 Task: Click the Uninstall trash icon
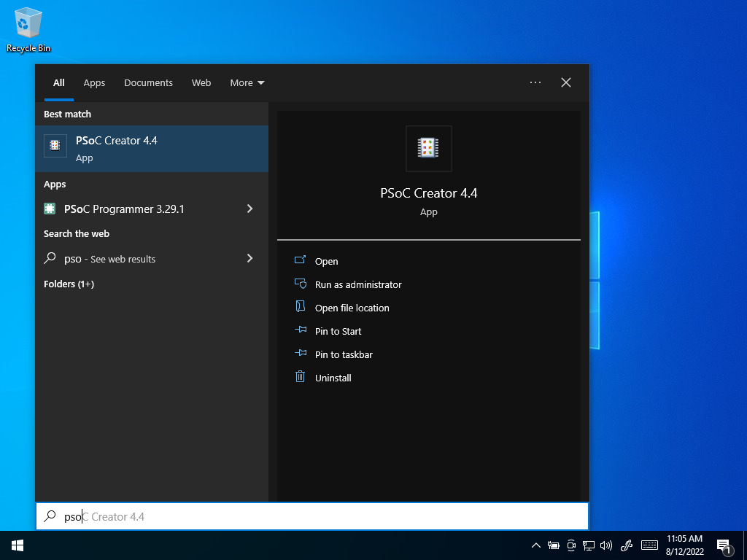point(300,376)
